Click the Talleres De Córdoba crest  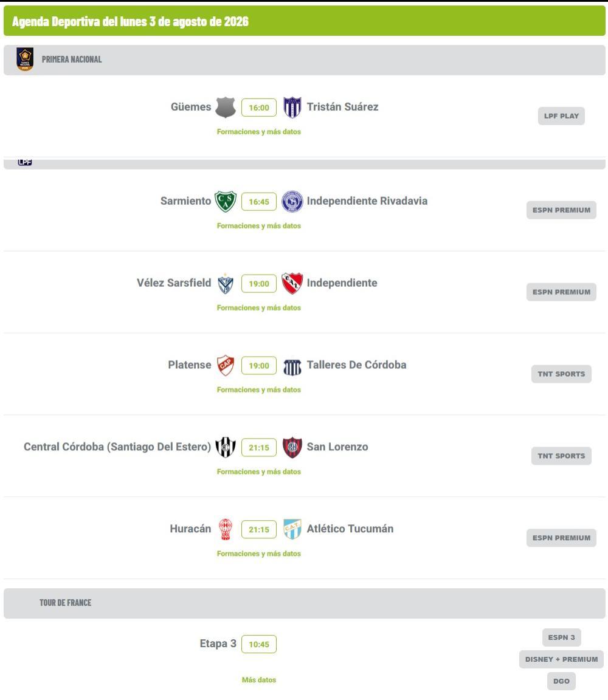(292, 367)
